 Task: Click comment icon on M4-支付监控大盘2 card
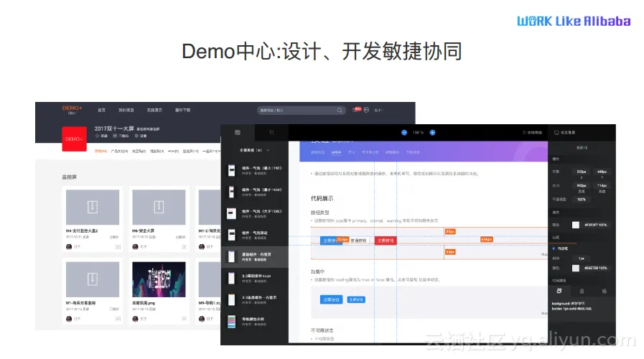(x=118, y=247)
